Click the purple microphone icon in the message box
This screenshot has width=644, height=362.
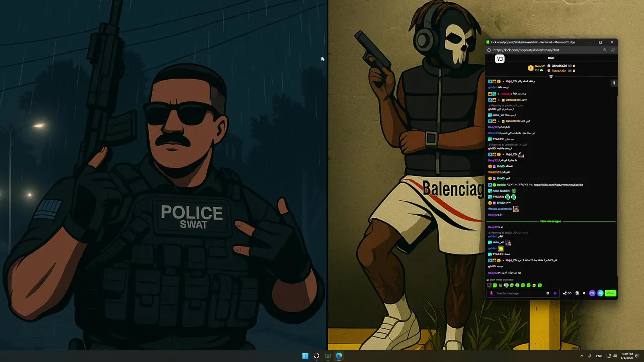pos(491,293)
